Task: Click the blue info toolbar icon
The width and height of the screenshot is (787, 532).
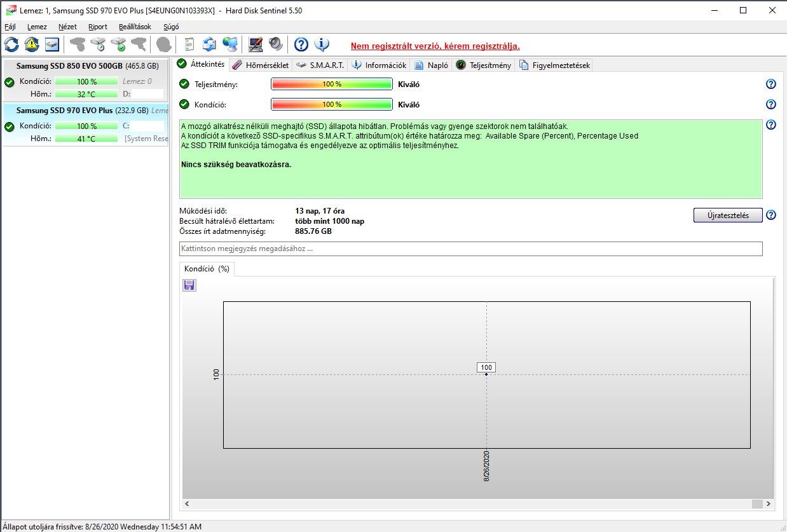Action: [322, 44]
